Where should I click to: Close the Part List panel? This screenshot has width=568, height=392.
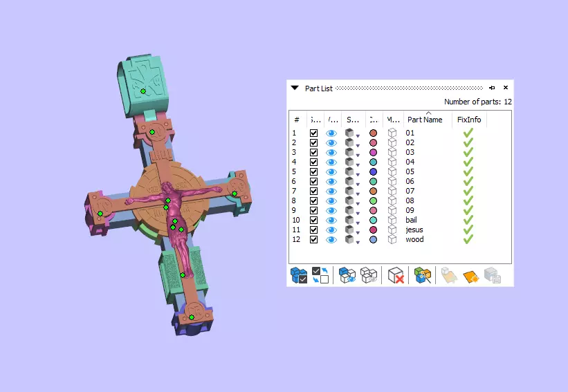[x=506, y=88]
